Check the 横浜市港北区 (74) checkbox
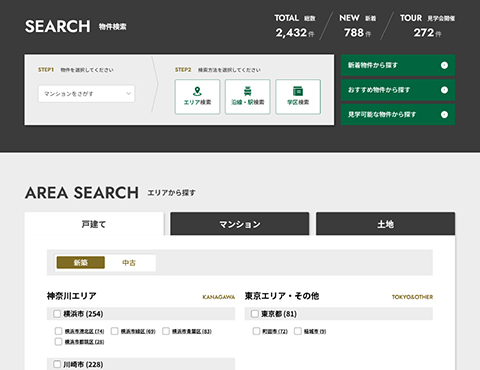480x370 pixels. [x=58, y=331]
